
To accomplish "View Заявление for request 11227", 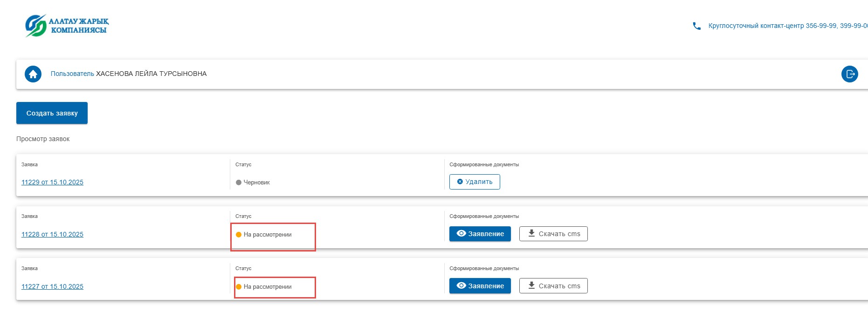I will click(x=480, y=286).
